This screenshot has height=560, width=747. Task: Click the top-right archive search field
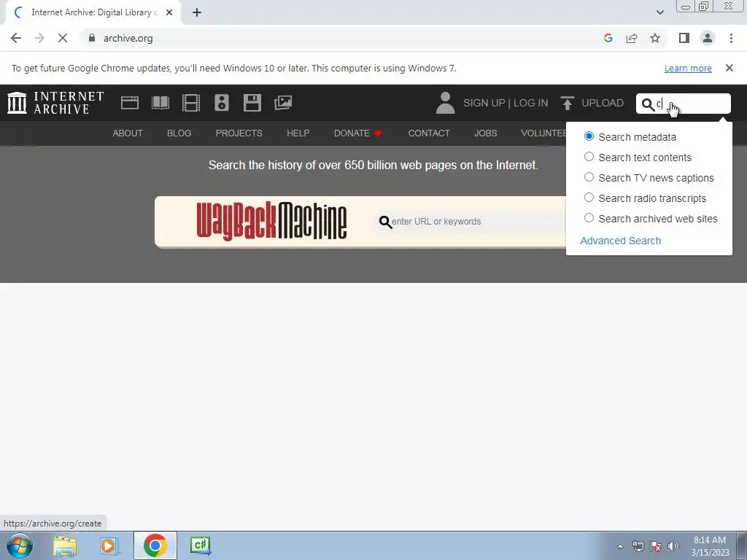(x=683, y=104)
